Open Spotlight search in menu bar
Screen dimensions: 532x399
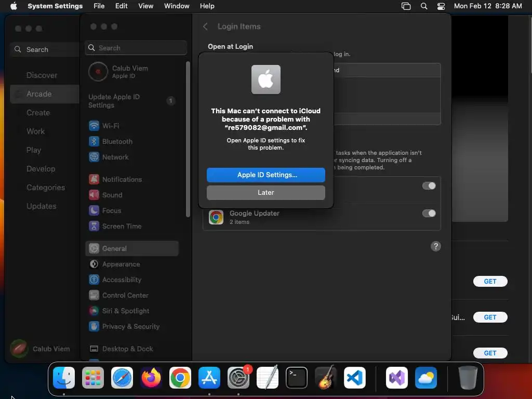(x=424, y=6)
